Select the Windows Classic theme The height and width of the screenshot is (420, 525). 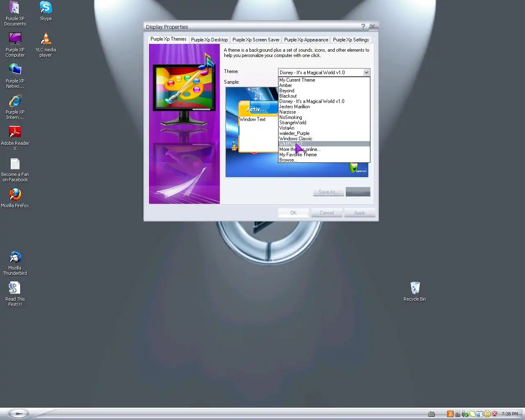pyautogui.click(x=324, y=139)
